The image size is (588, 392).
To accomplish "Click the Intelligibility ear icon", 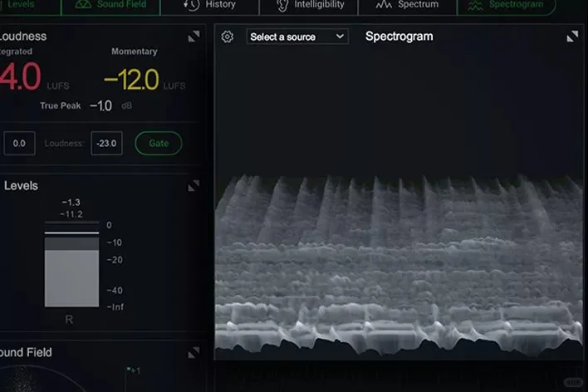I will [x=282, y=5].
